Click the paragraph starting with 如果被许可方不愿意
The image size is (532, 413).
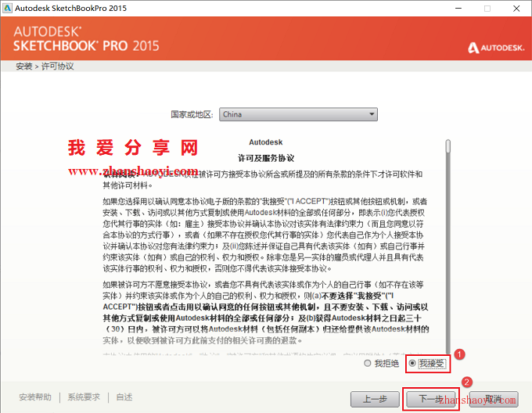point(266,312)
